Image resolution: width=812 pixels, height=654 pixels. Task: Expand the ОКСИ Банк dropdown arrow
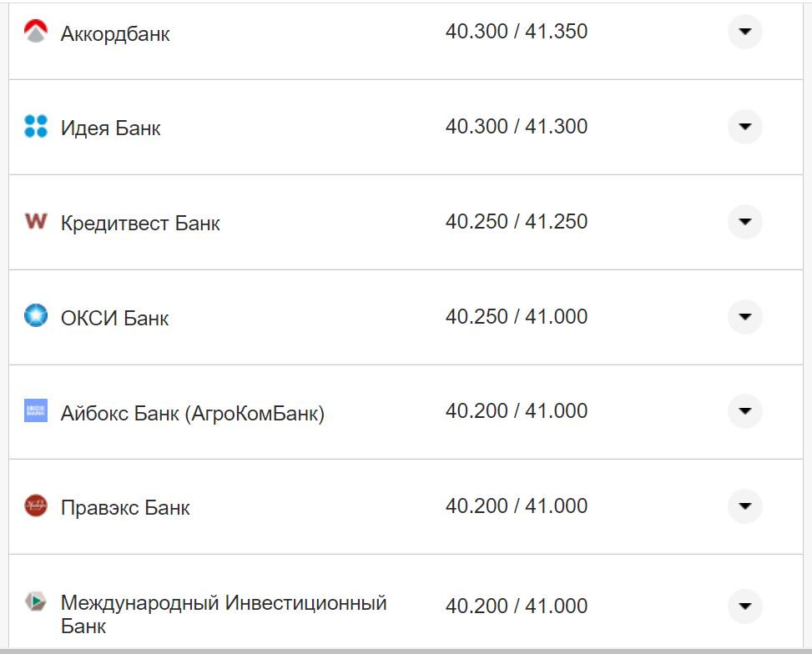744,317
